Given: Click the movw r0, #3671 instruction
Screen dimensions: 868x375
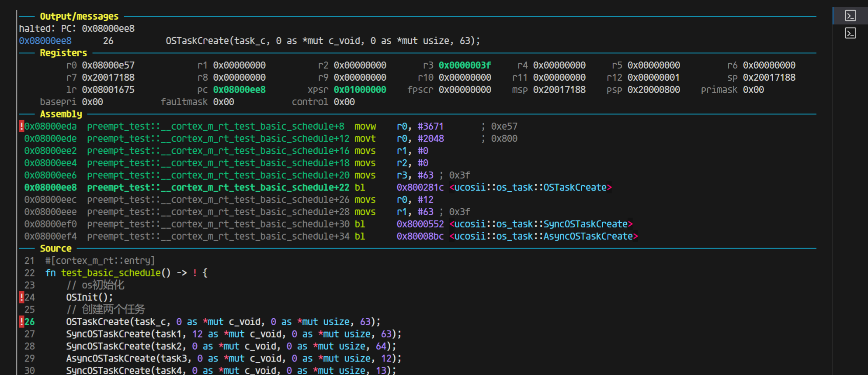Looking at the screenshot, I should [x=399, y=126].
